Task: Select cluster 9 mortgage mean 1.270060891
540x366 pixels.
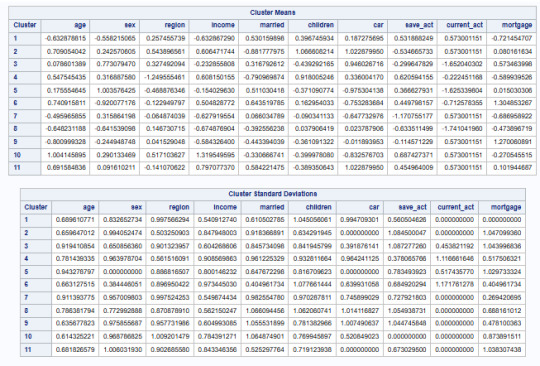Action: (512, 142)
